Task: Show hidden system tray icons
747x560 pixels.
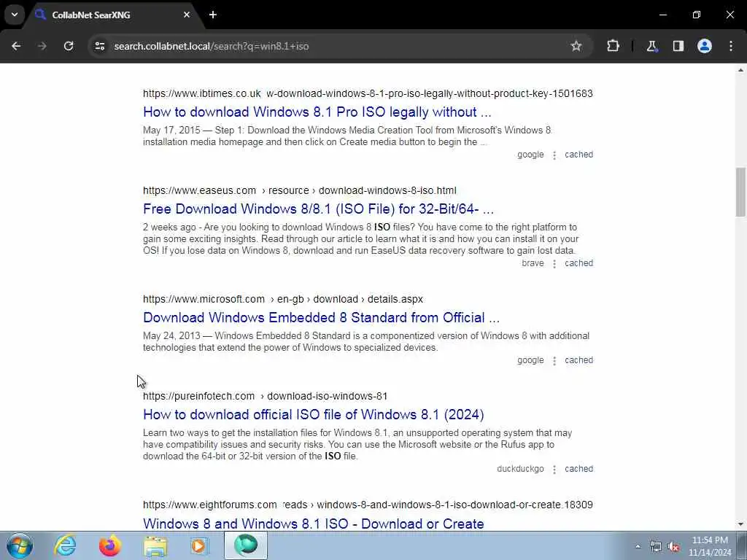Action: click(x=638, y=546)
